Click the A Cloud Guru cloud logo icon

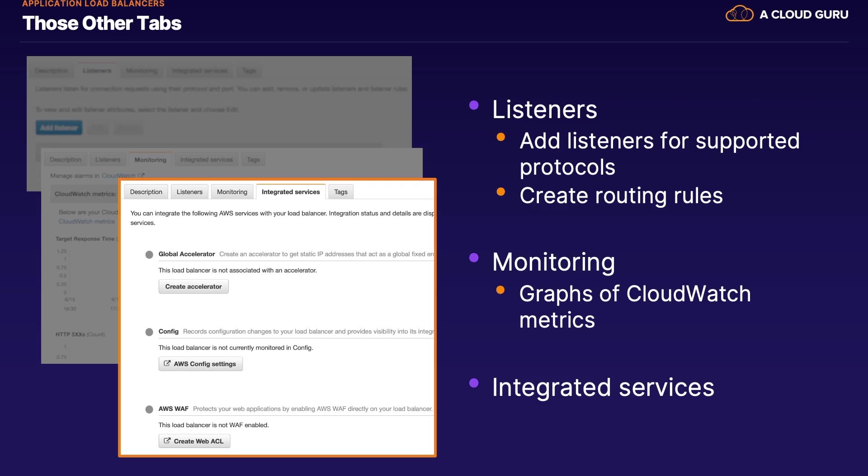pyautogui.click(x=739, y=14)
